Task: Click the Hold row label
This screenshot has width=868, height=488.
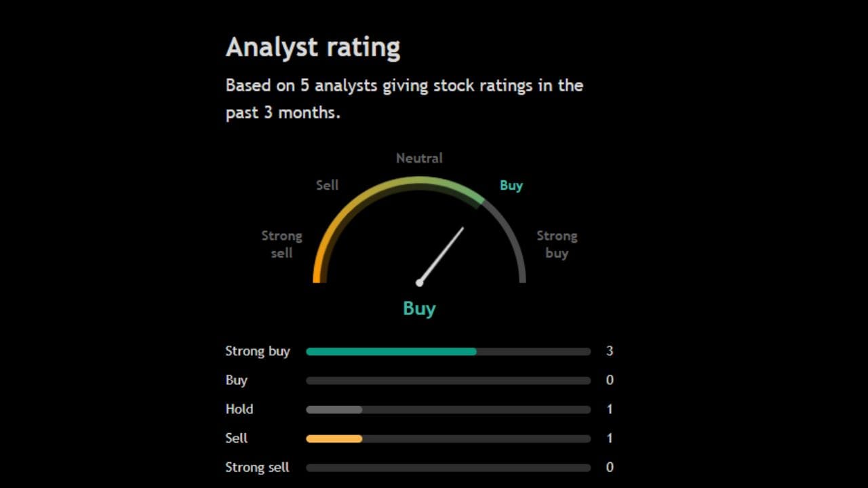Action: (x=239, y=409)
